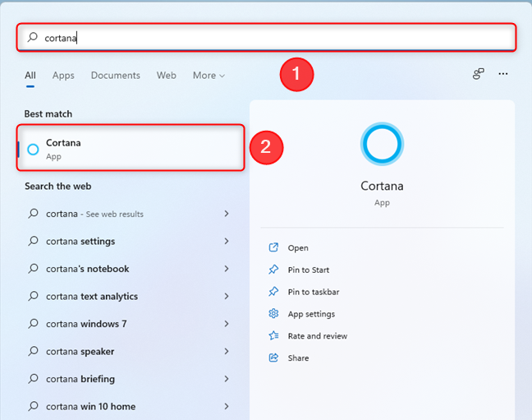Click Open in Cortana preview pane
This screenshot has height=420, width=532.
pos(298,248)
